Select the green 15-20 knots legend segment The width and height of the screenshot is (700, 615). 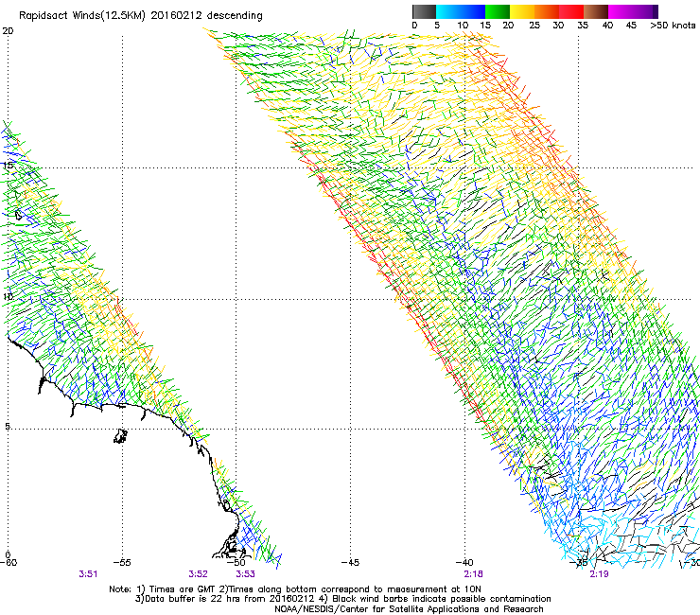click(498, 11)
